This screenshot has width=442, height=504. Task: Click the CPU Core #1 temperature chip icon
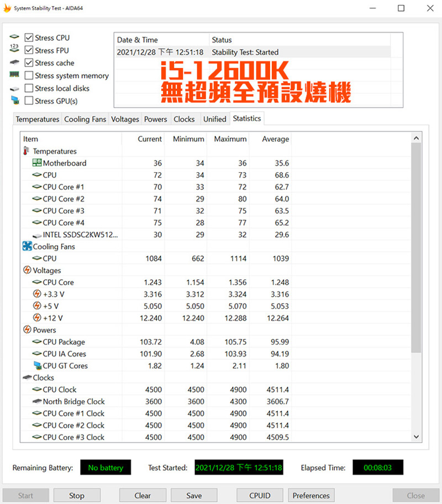[38, 187]
